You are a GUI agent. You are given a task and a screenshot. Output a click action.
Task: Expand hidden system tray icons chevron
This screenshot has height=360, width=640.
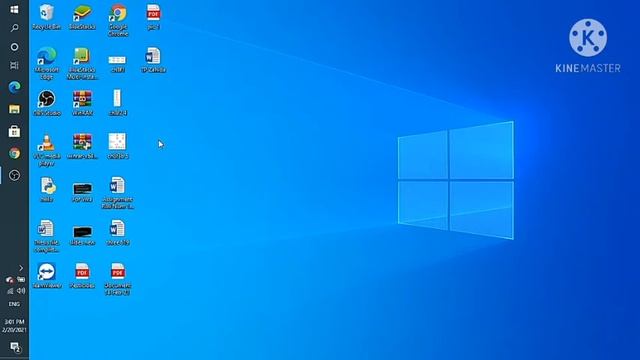pos(21,268)
